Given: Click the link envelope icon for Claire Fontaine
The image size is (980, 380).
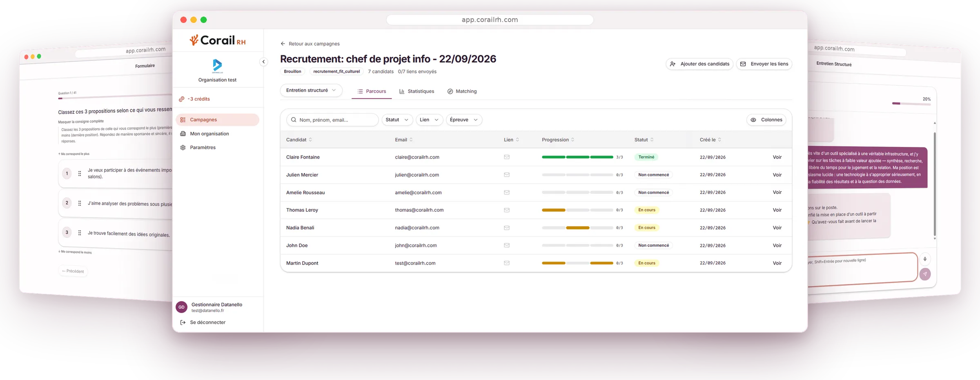Looking at the screenshot, I should (506, 157).
